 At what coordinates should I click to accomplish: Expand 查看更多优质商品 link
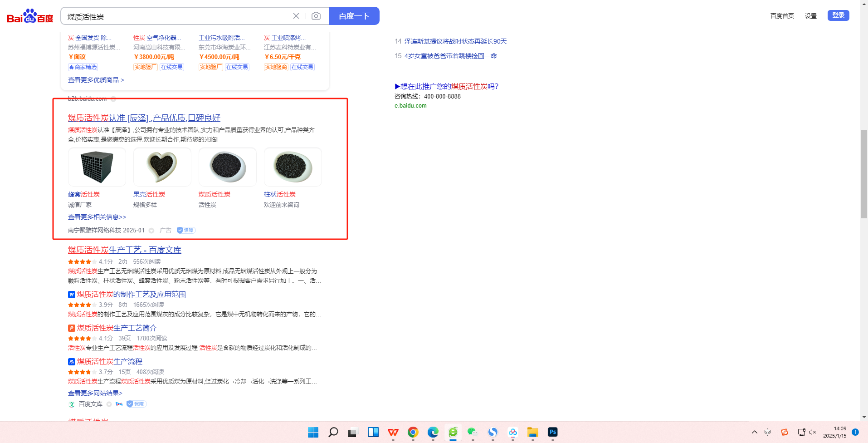pos(96,80)
